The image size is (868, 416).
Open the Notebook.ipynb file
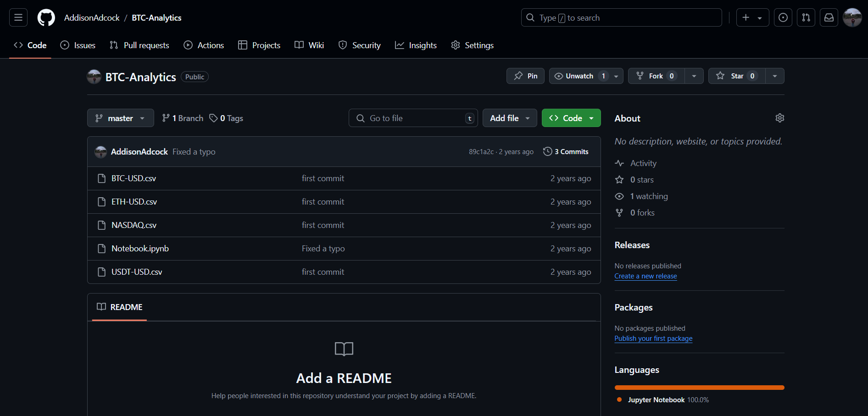pos(140,249)
